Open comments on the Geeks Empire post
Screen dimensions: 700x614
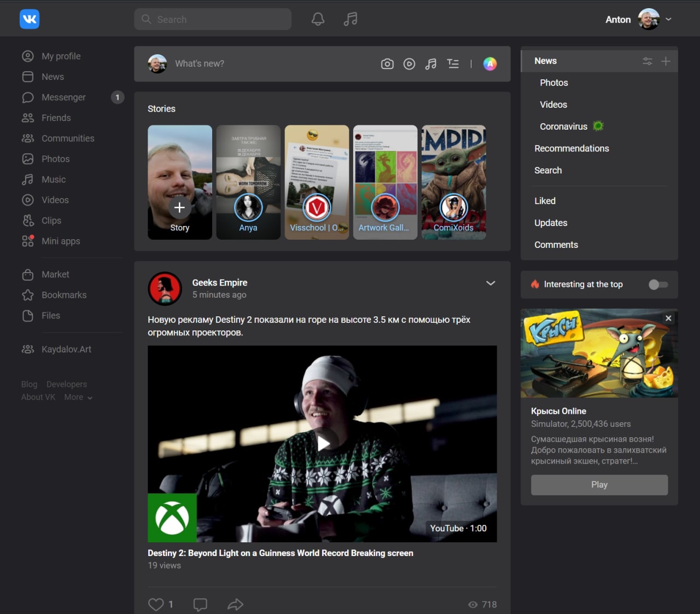click(x=200, y=604)
